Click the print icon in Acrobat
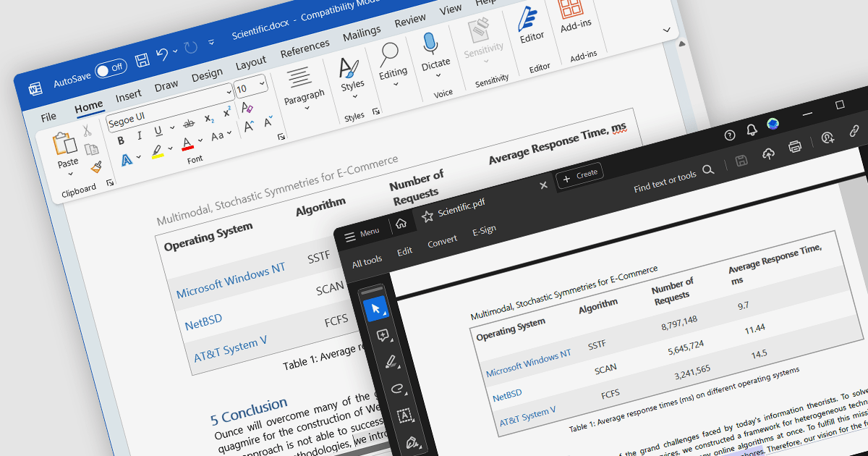The width and height of the screenshot is (868, 456). click(795, 145)
